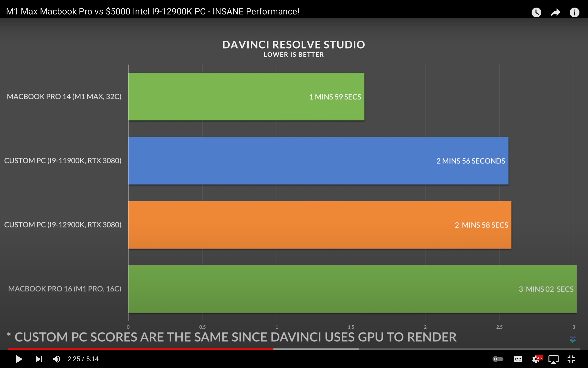The width and height of the screenshot is (588, 368).
Task: Open the Share arrow icon
Action: [556, 12]
